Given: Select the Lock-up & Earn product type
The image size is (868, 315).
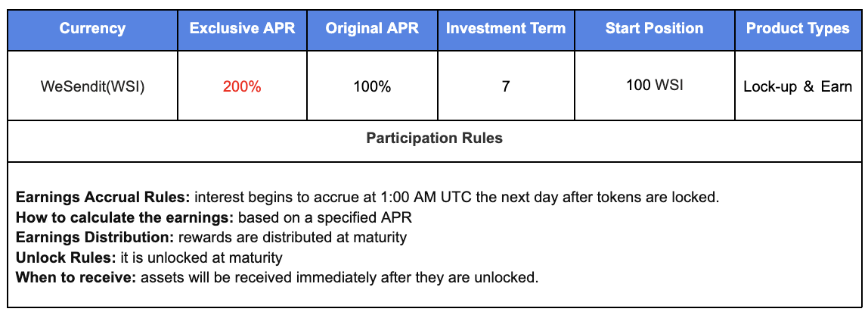Looking at the screenshot, I should [798, 86].
